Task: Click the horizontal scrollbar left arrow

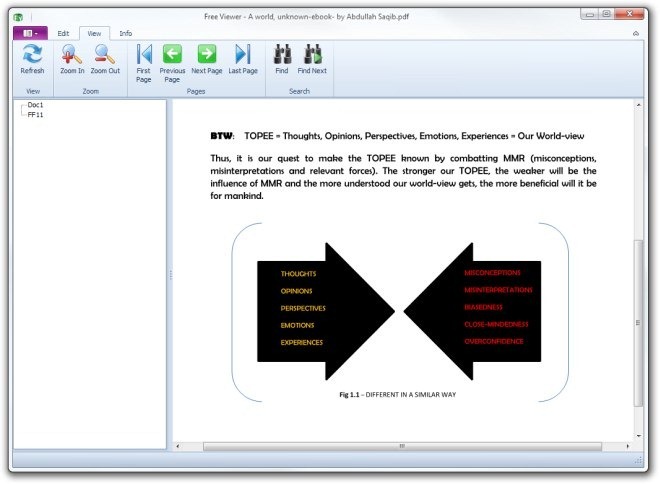Action: click(x=178, y=446)
